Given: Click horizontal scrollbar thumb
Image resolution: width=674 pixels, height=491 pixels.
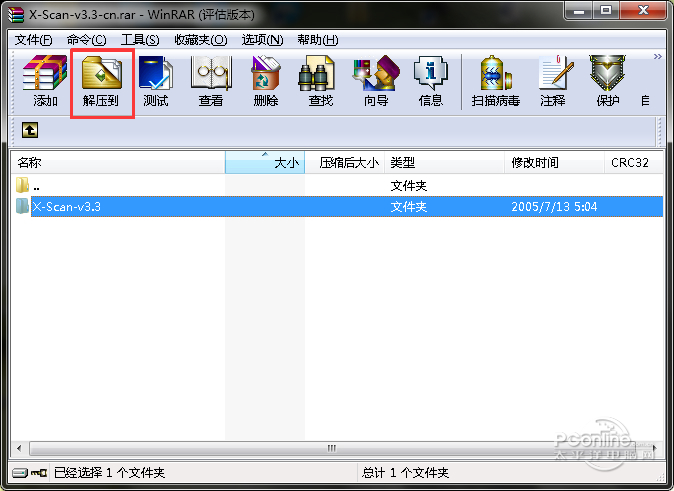Looking at the screenshot, I should (331, 448).
